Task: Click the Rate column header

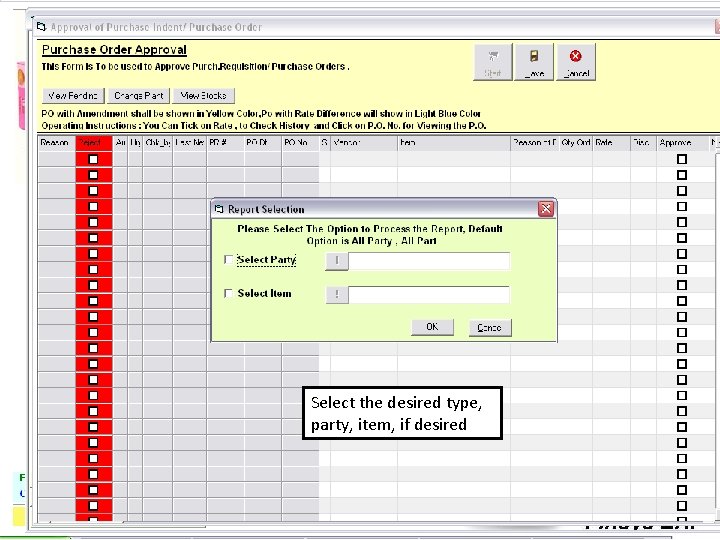Action: pyautogui.click(x=611, y=143)
